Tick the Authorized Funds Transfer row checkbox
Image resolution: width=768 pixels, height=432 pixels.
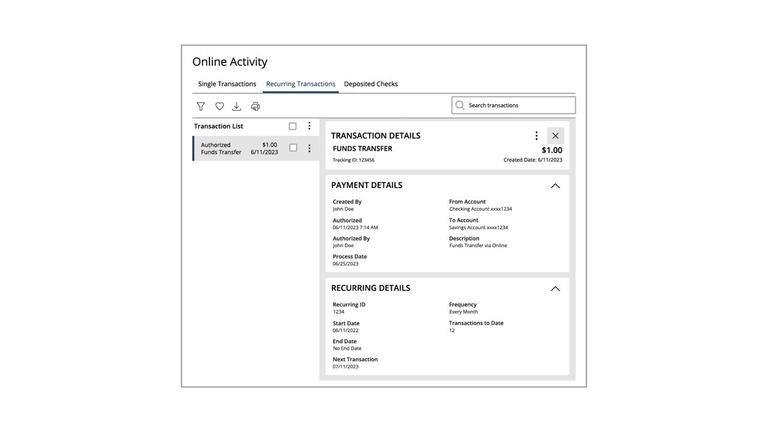pos(293,148)
